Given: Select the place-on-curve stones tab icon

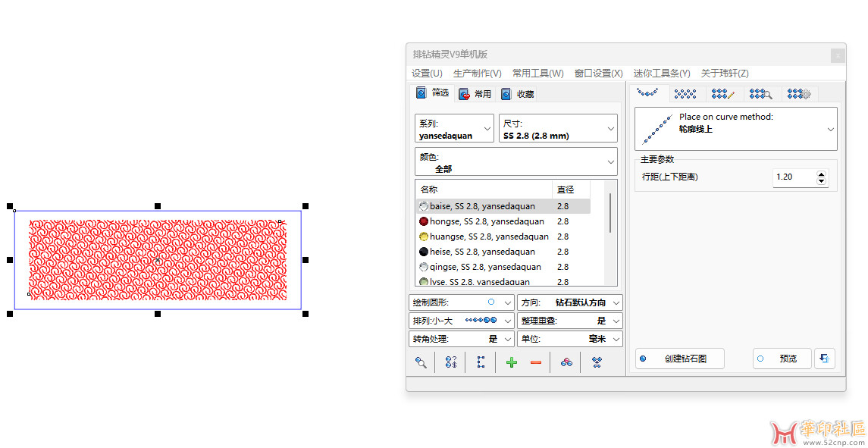Looking at the screenshot, I should click(x=647, y=94).
